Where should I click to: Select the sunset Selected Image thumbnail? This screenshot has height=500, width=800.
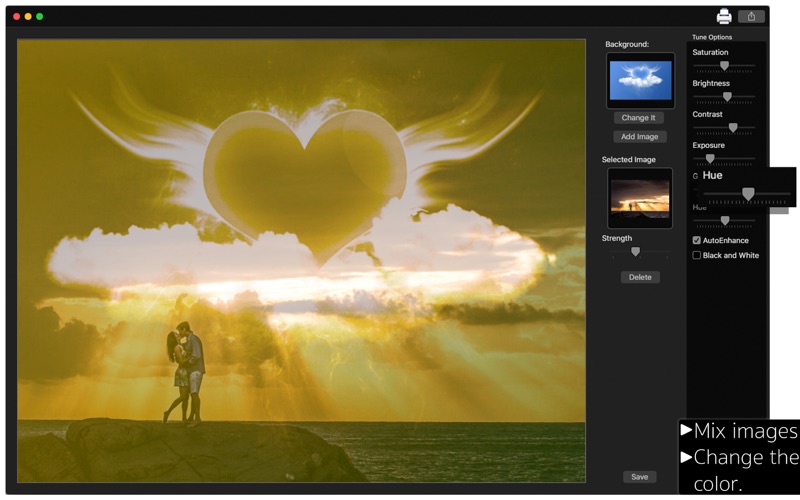pos(640,198)
